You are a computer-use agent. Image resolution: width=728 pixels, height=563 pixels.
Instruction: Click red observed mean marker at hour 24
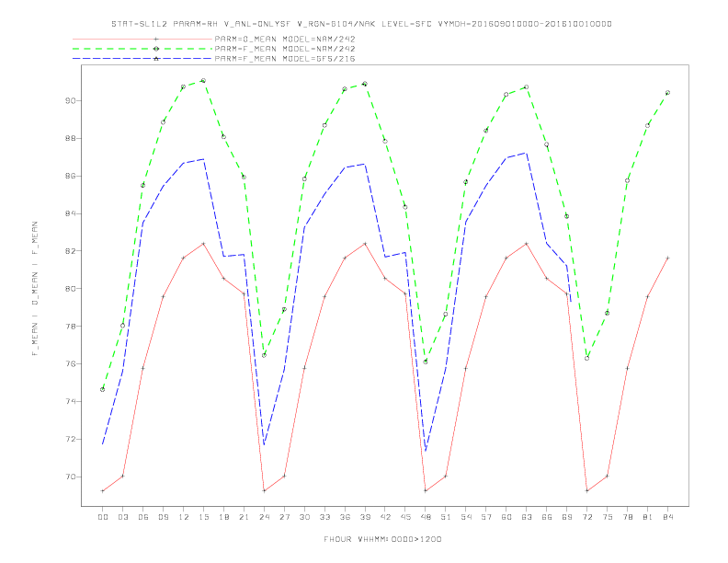264,490
